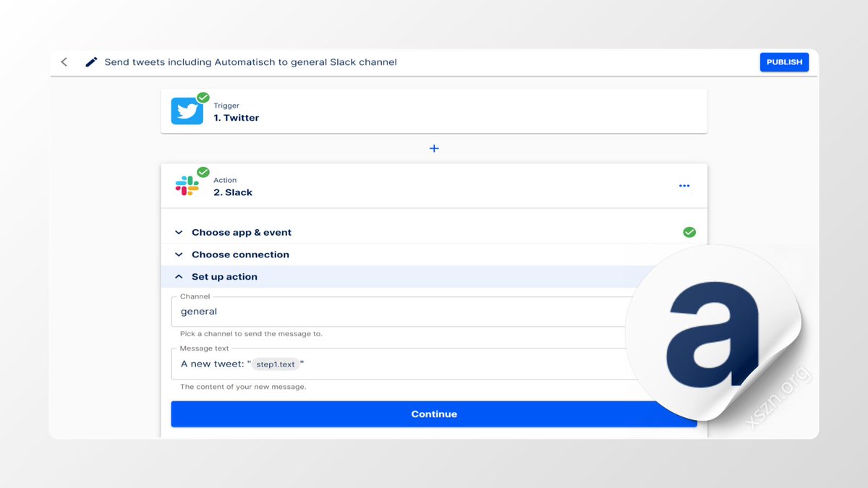Click inside the Channel field showing general

coord(325,311)
